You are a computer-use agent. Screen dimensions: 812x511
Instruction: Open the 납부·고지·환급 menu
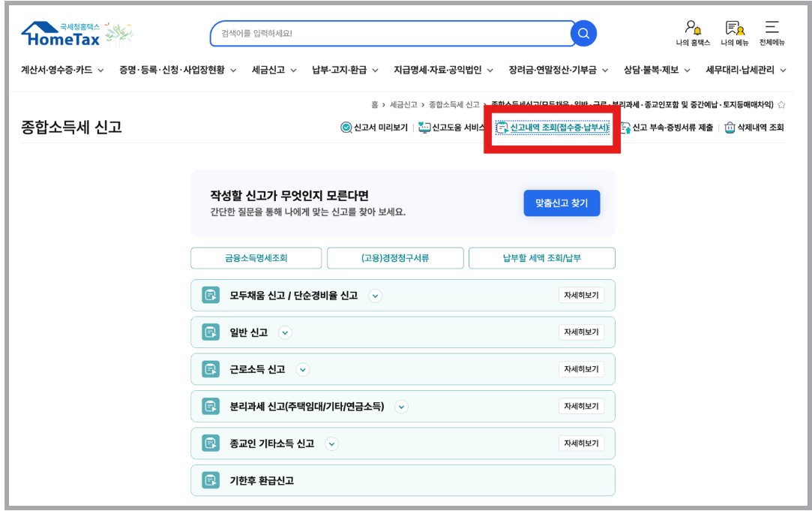345,70
